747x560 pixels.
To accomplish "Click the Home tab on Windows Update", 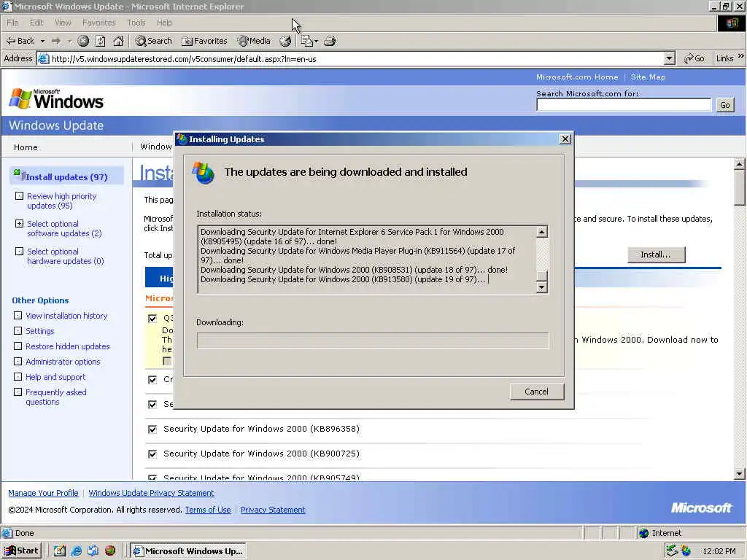I will pyautogui.click(x=26, y=147).
